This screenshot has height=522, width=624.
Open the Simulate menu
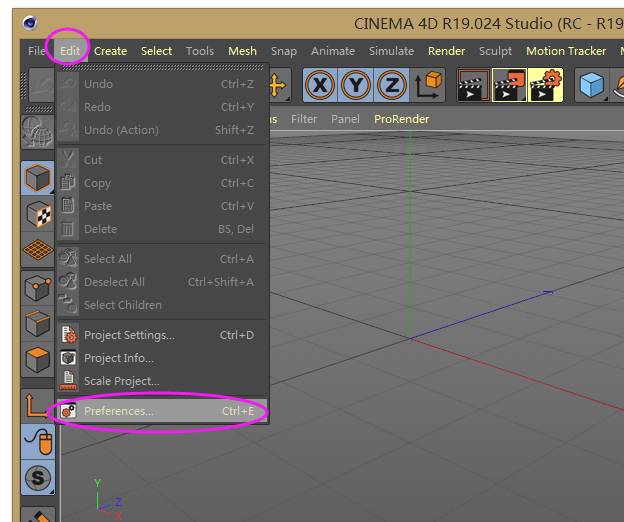pos(391,51)
